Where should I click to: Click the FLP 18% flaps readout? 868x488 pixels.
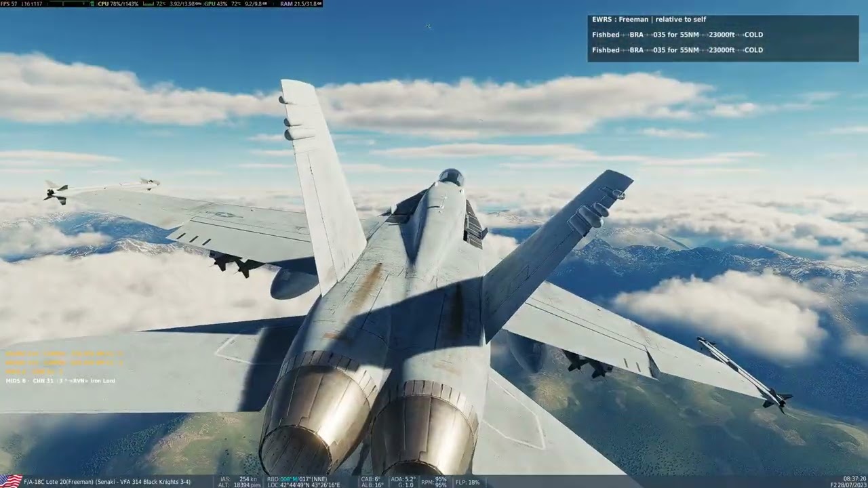pos(467,482)
